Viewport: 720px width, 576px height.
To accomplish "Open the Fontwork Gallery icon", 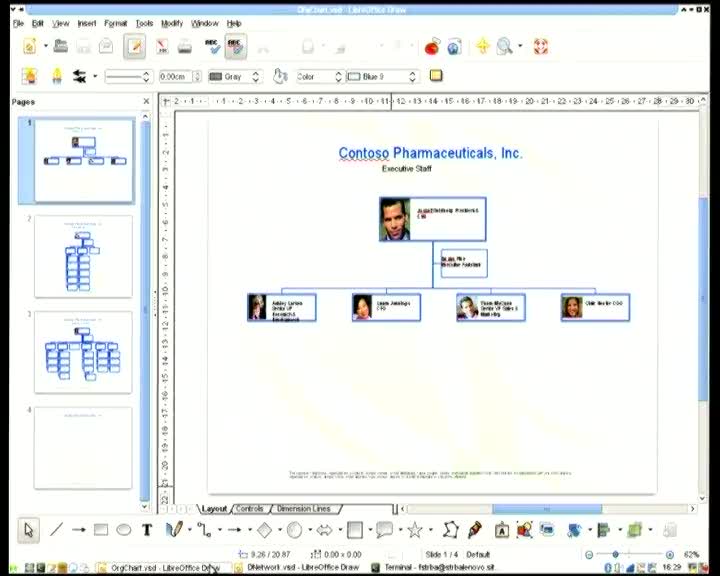I will point(501,531).
